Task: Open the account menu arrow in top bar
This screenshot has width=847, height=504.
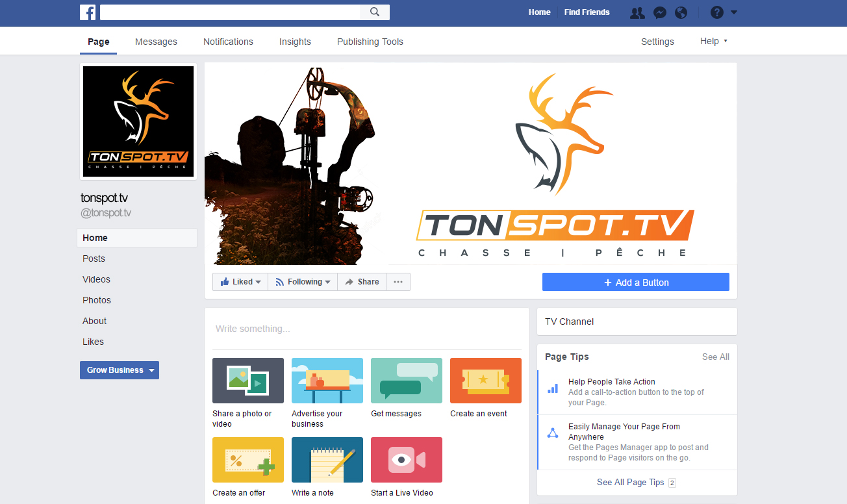Action: click(734, 12)
